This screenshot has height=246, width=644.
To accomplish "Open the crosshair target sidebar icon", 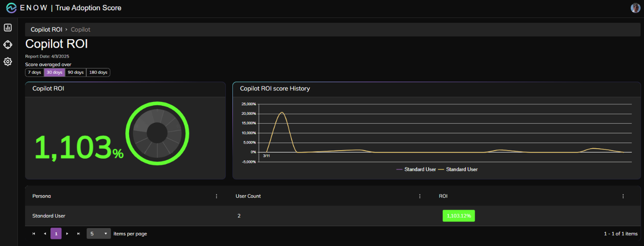I will pos(8,45).
